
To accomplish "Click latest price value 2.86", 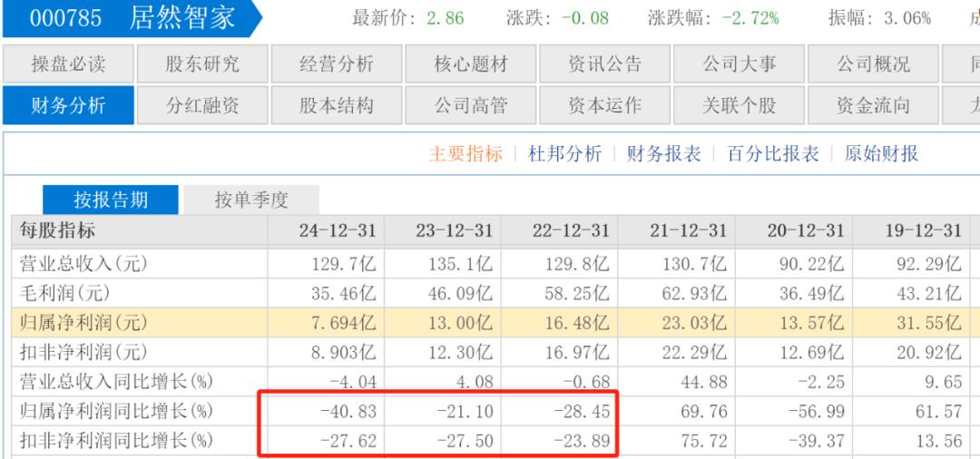I will tap(446, 18).
